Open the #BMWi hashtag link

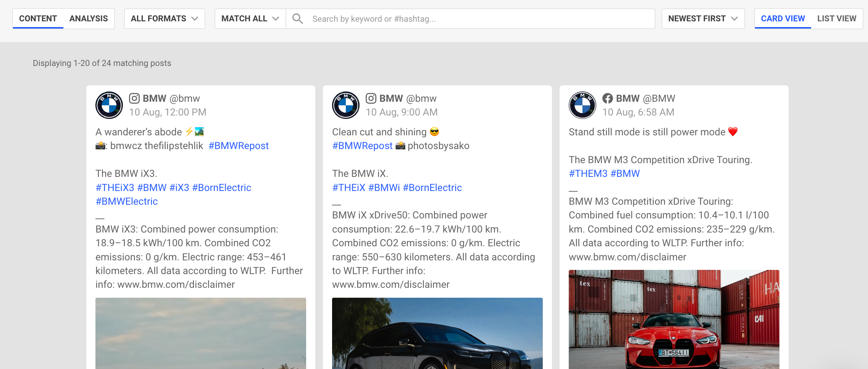[x=384, y=188]
